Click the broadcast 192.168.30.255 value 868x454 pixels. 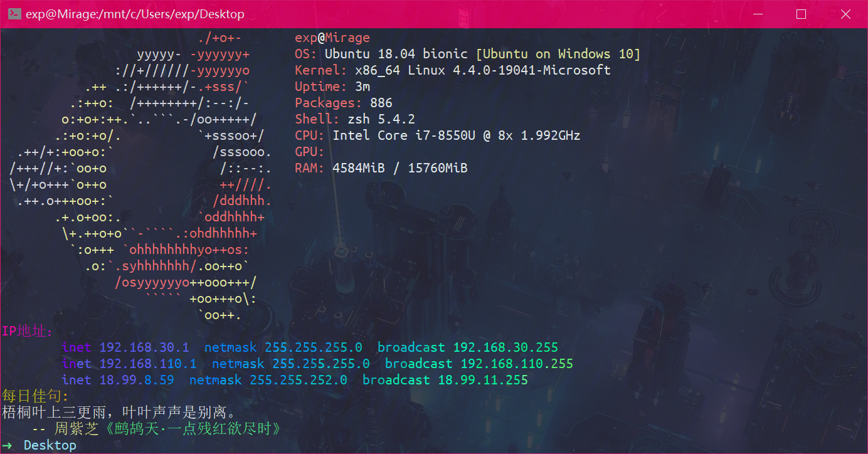505,347
